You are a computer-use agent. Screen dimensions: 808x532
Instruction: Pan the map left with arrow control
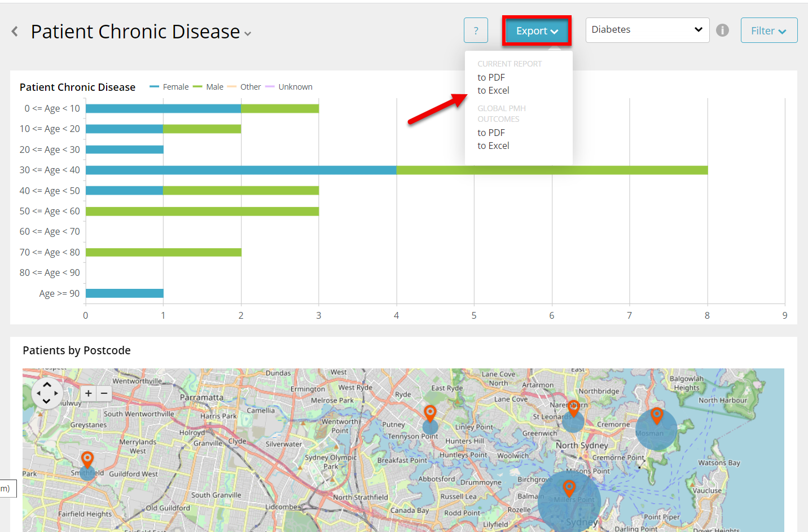click(x=38, y=393)
